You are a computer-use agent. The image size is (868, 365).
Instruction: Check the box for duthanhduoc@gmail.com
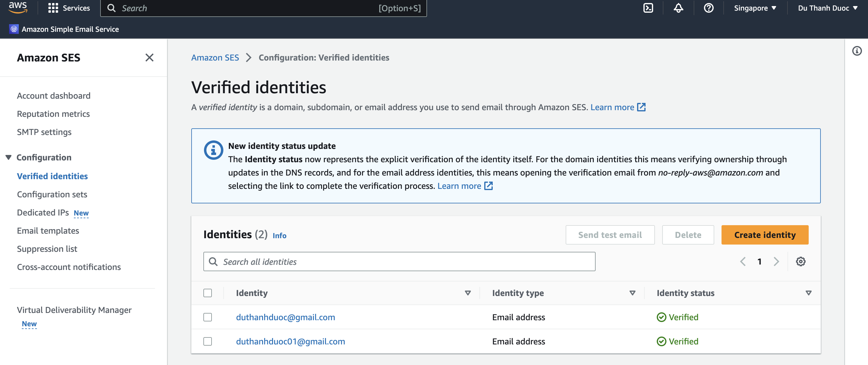coord(208,317)
